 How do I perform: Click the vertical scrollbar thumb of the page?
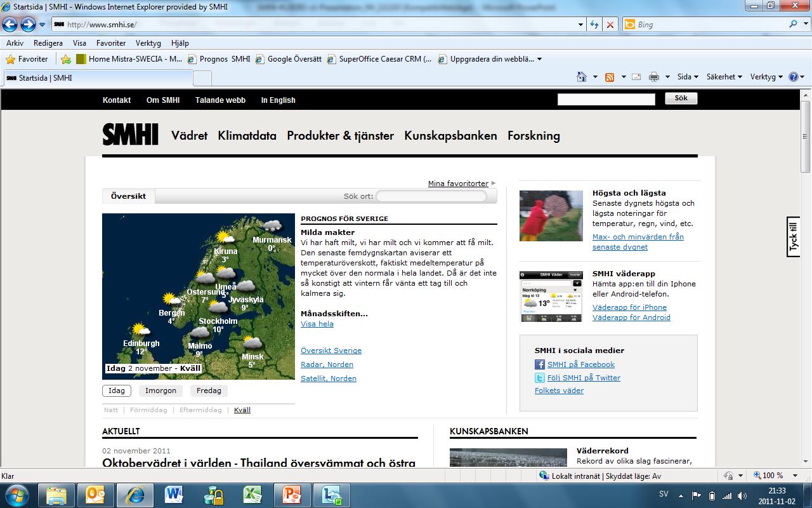coord(806,137)
